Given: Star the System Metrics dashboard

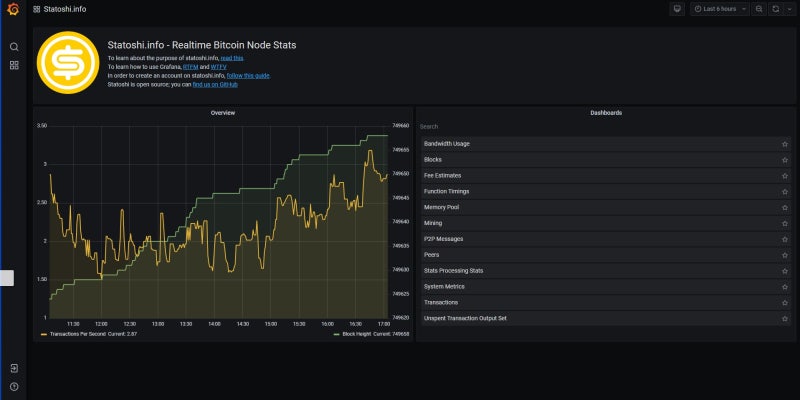Looking at the screenshot, I should pyautogui.click(x=785, y=287).
